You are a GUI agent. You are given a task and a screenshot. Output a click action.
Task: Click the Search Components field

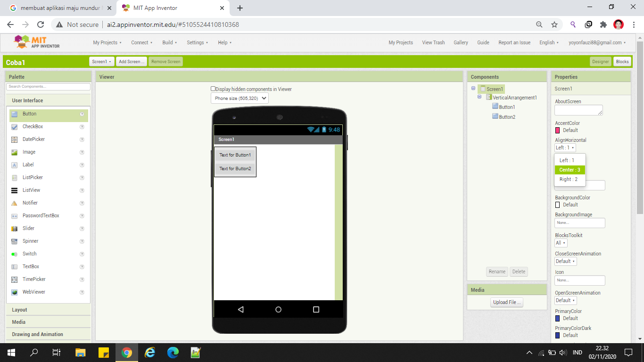[48, 87]
